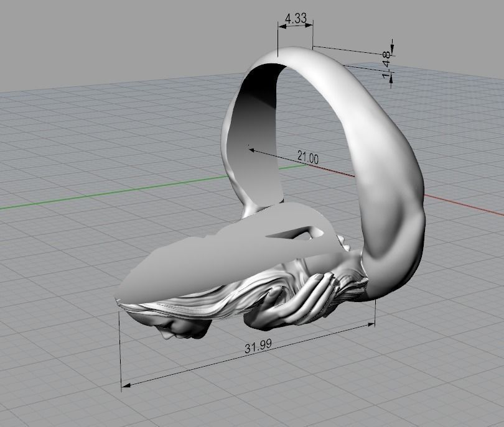Select the 1.48 thickness dimension text
This screenshot has width=504, height=427.
(386, 65)
